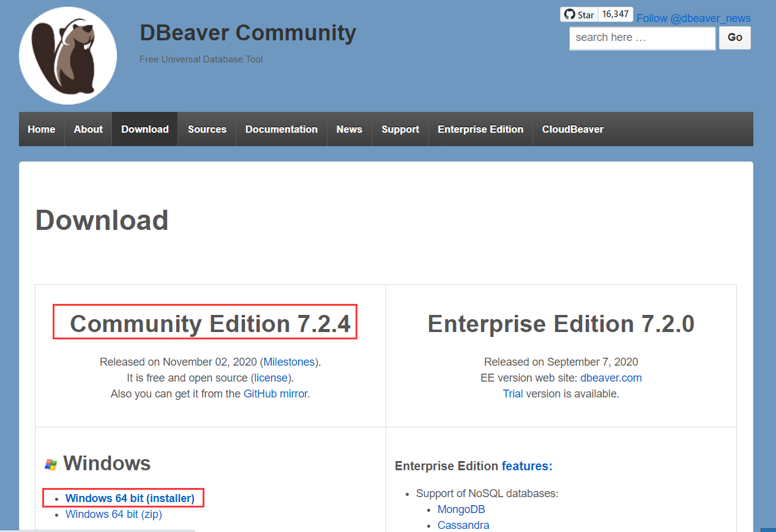776x532 pixels.
Task: Open the Milestones link
Action: point(289,361)
